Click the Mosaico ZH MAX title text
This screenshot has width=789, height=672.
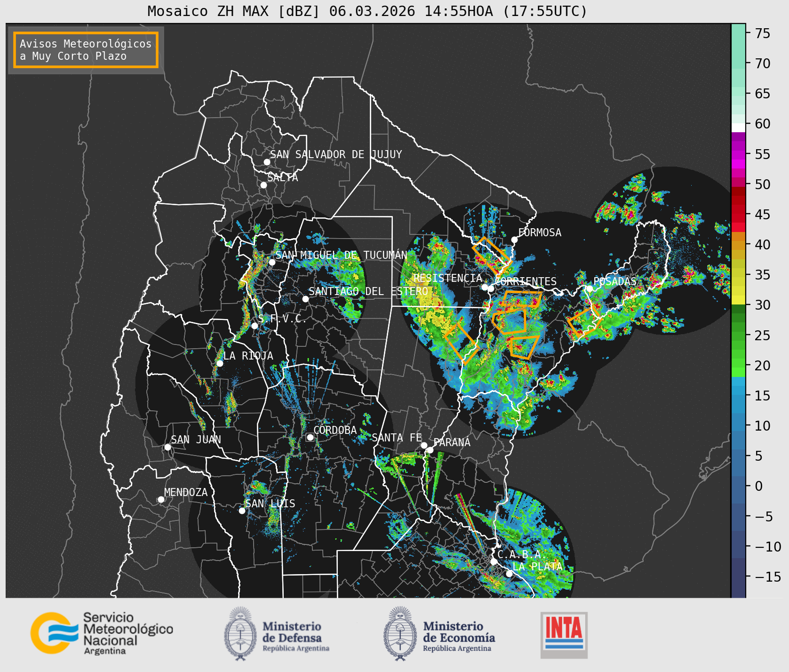pos(367,11)
